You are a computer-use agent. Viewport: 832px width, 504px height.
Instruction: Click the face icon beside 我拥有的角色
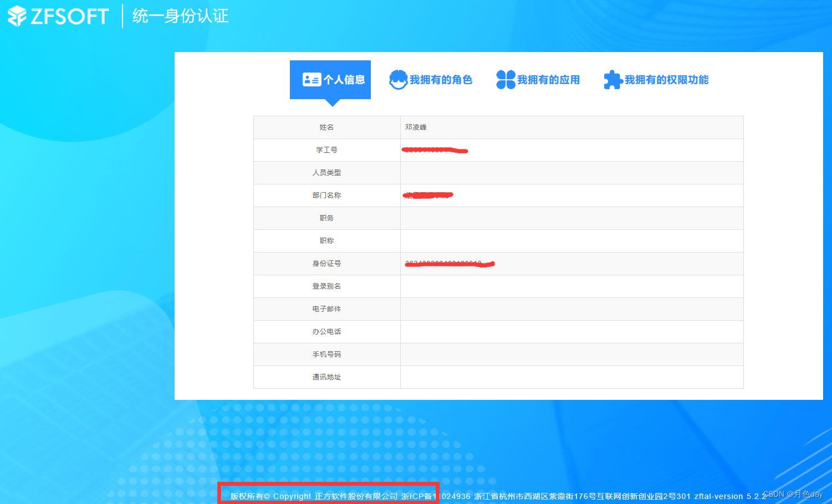[x=398, y=80]
